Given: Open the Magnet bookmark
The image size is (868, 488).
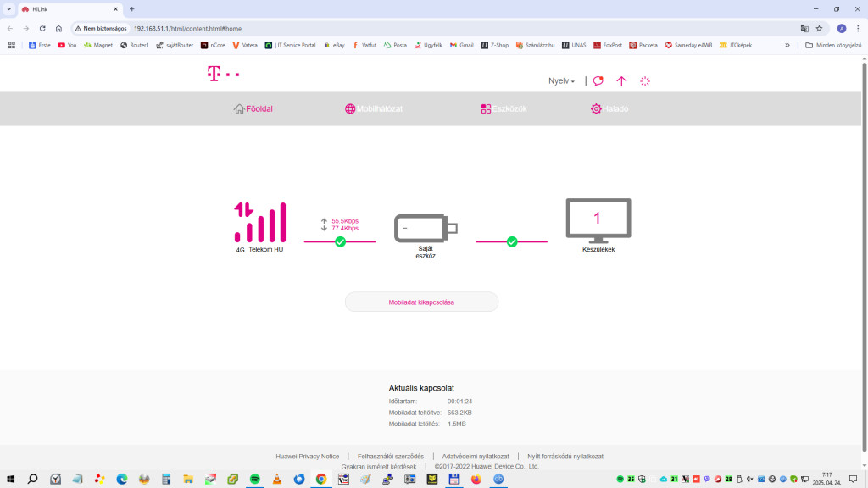Looking at the screenshot, I should coord(98,46).
